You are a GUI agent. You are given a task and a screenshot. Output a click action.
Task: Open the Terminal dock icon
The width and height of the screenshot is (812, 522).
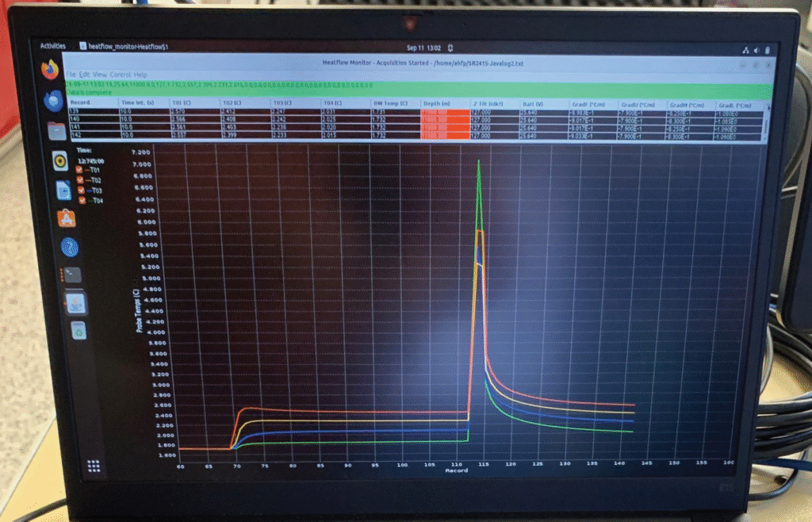coord(72,275)
